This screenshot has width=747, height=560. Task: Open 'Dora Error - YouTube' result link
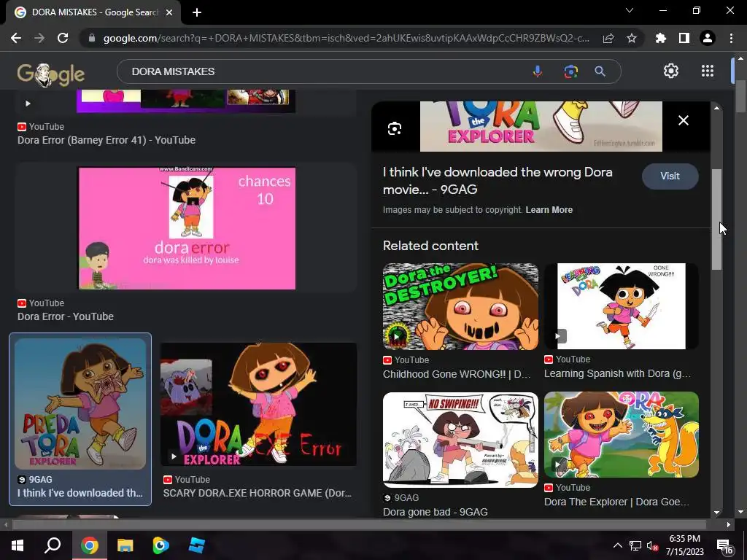(65, 316)
